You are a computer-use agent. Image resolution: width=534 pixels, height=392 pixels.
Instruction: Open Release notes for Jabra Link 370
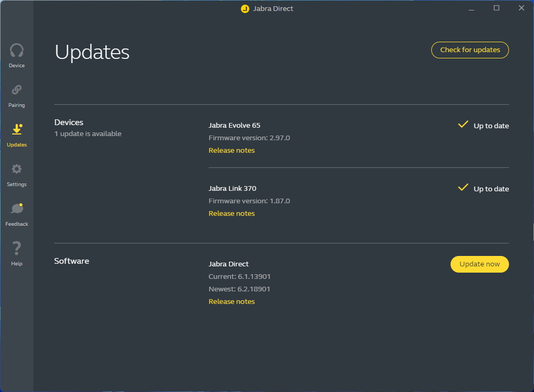tap(232, 213)
